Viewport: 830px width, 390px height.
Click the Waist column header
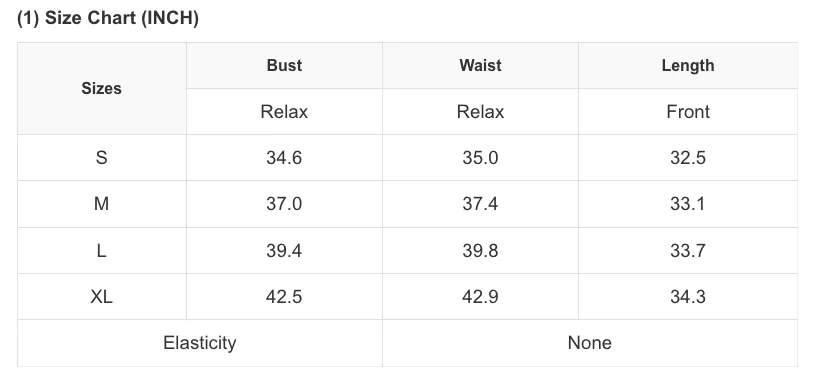tap(480, 65)
